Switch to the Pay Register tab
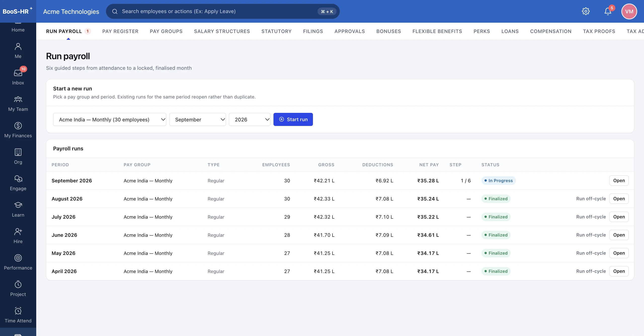 pos(120,31)
